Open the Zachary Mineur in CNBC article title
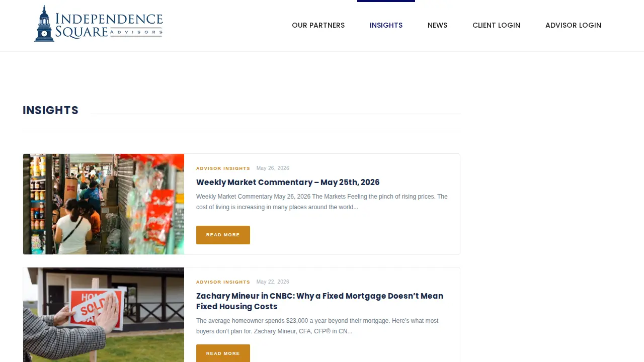 point(320,301)
